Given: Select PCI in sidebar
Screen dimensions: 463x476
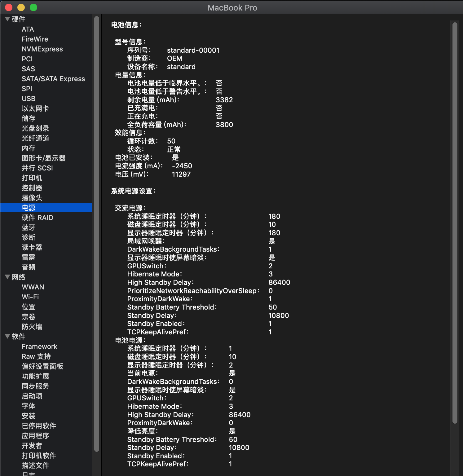Looking at the screenshot, I should tap(27, 59).
